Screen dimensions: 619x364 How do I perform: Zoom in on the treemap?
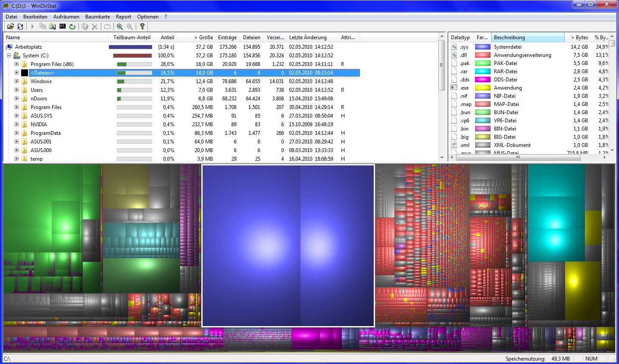[120, 27]
